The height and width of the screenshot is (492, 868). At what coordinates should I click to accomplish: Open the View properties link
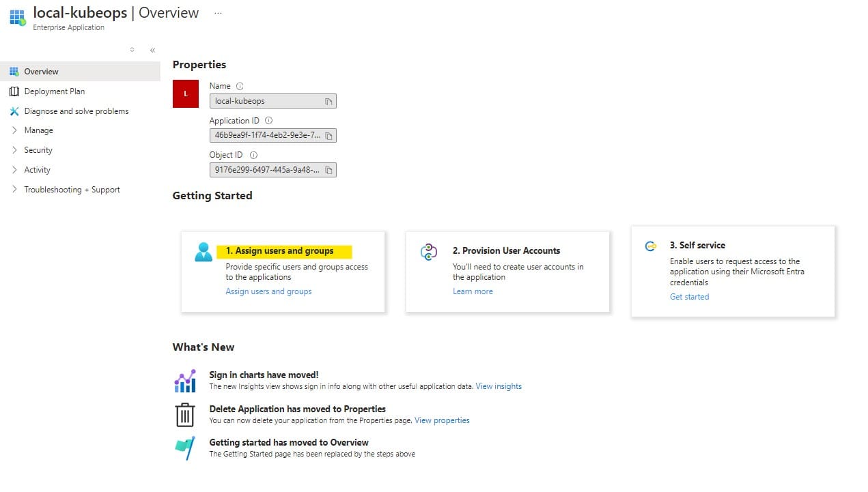(x=442, y=420)
